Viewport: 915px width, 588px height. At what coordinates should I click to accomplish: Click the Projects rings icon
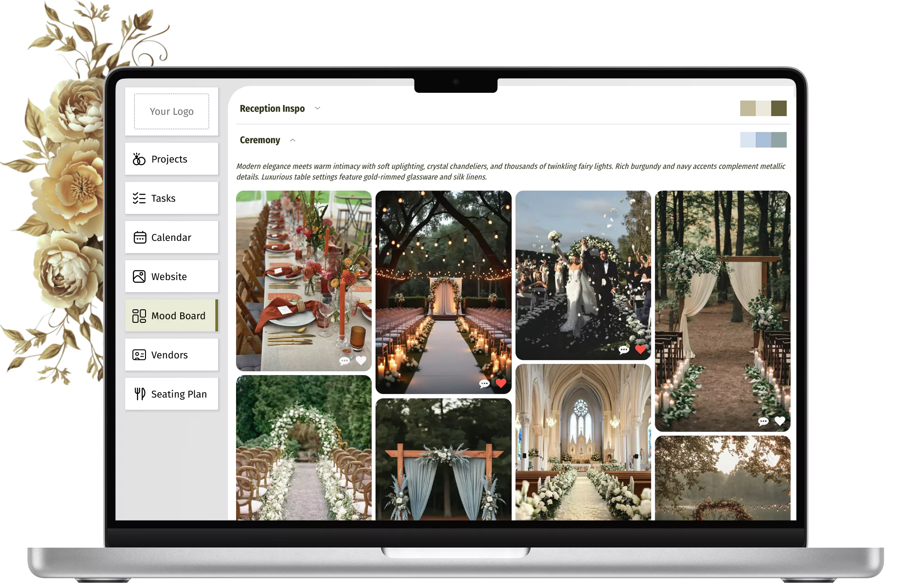[x=139, y=159]
